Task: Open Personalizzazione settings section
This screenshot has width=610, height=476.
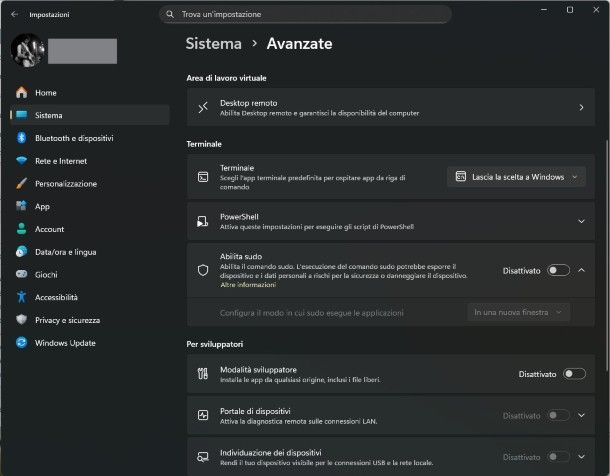Action: tap(90, 183)
